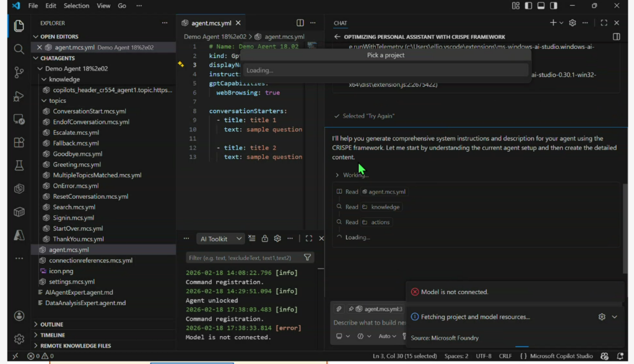Go back using the chat back arrow
Image resolution: width=634 pixels, height=364 pixels.
tap(337, 37)
